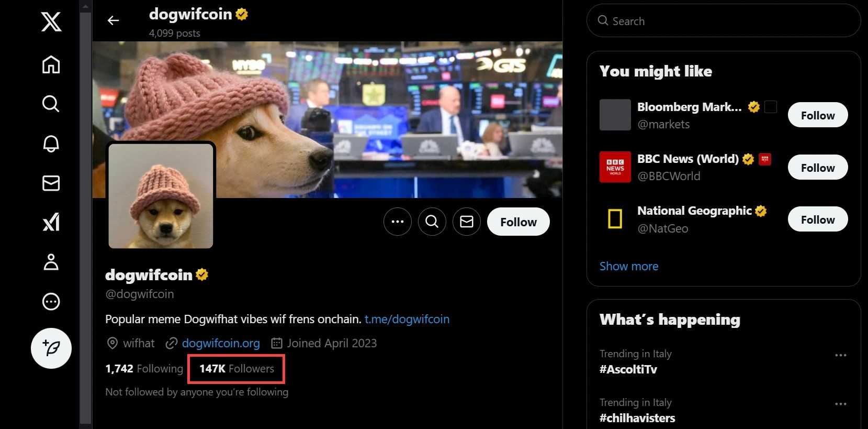Click the 'Joined April 2023' text

click(x=332, y=343)
